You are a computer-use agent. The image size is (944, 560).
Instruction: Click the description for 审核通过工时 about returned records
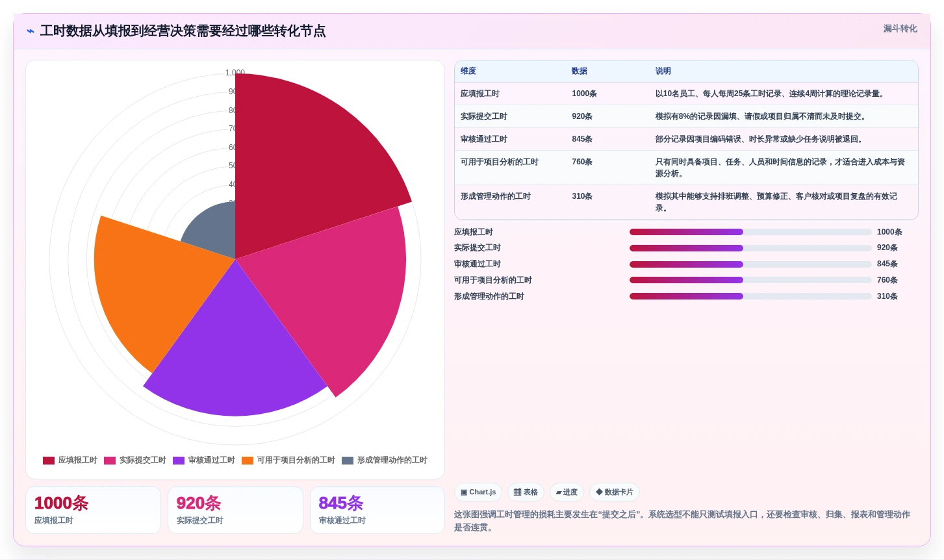pyautogui.click(x=759, y=139)
